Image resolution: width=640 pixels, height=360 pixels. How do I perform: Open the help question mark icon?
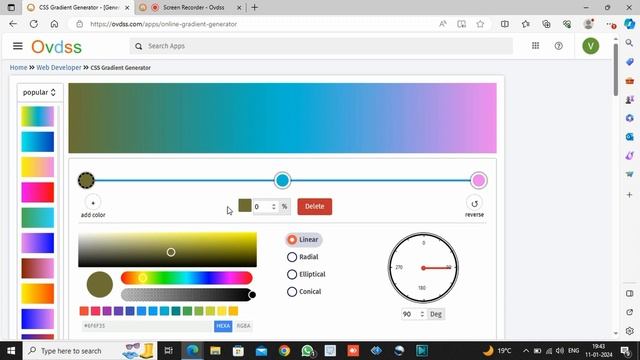pos(558,46)
